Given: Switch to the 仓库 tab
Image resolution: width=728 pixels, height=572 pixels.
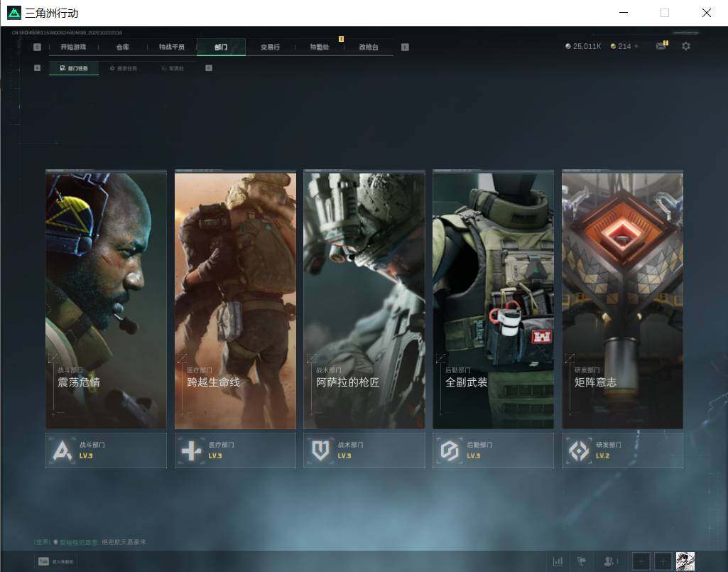Looking at the screenshot, I should tap(123, 47).
